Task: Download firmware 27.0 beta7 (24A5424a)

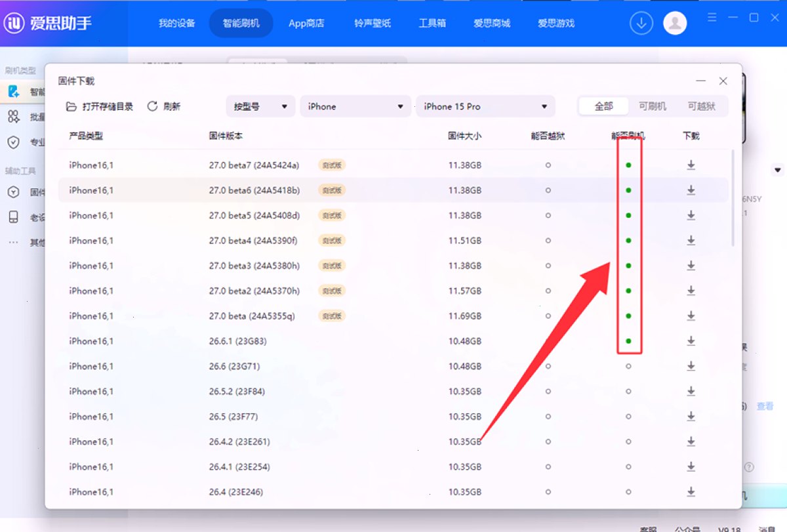Action: 691,165
